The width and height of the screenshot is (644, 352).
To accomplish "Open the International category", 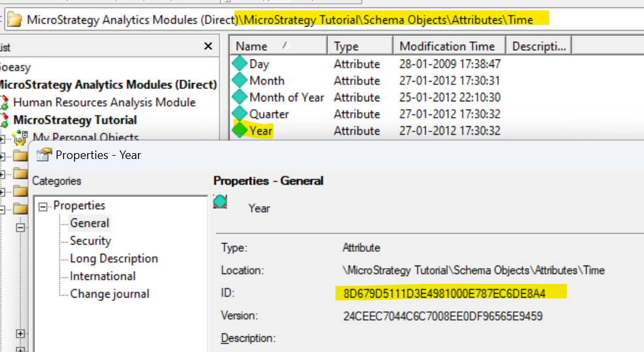I will click(103, 276).
